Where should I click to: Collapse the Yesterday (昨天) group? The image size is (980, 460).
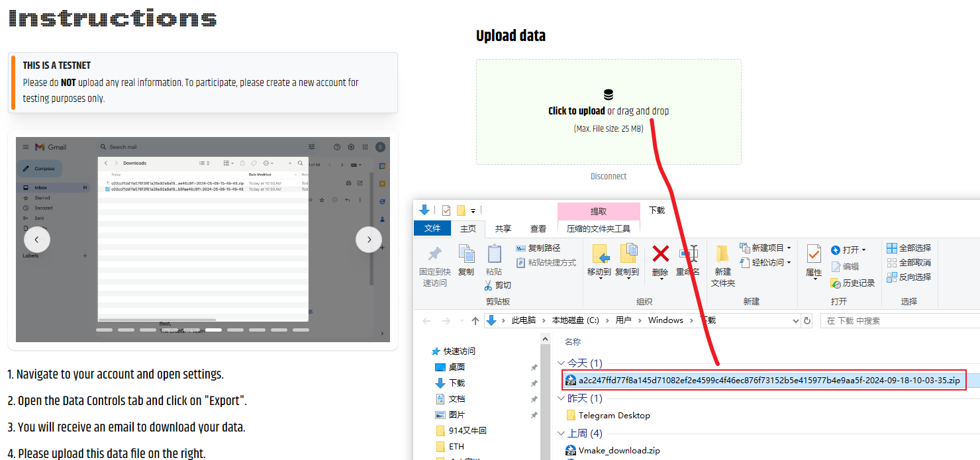[x=562, y=398]
